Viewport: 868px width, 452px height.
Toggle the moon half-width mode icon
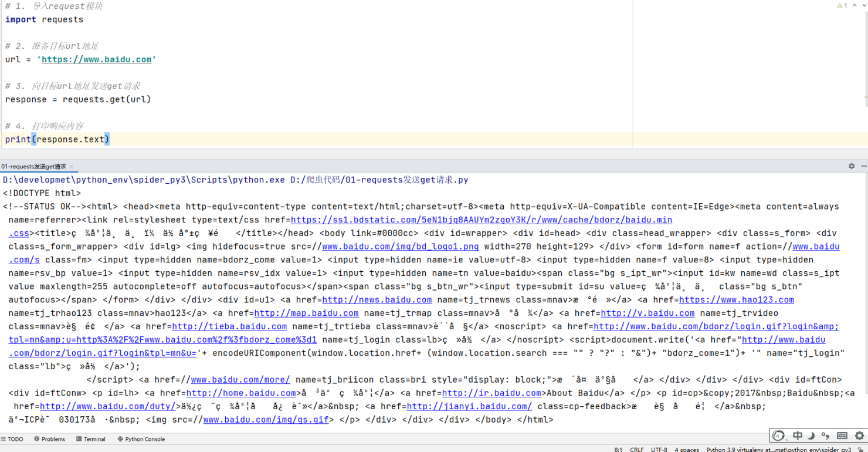[812, 436]
